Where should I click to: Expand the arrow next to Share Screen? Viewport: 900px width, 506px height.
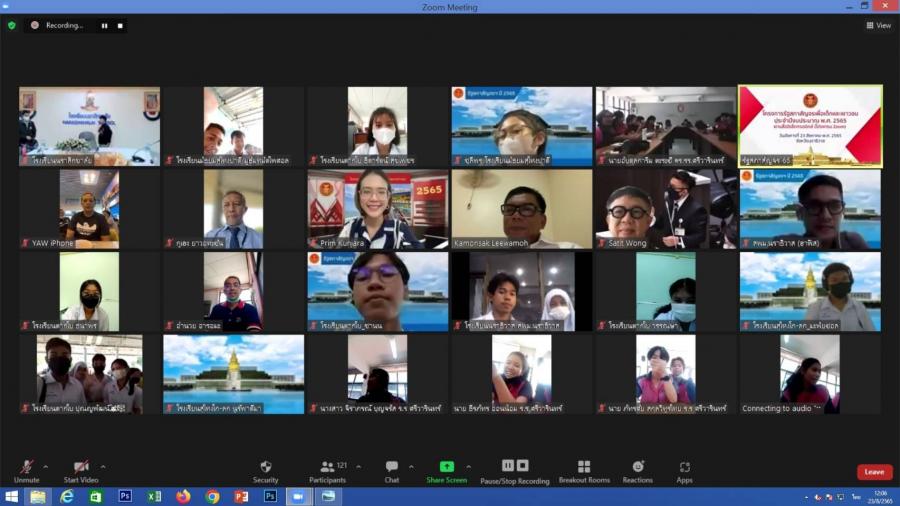[468, 466]
